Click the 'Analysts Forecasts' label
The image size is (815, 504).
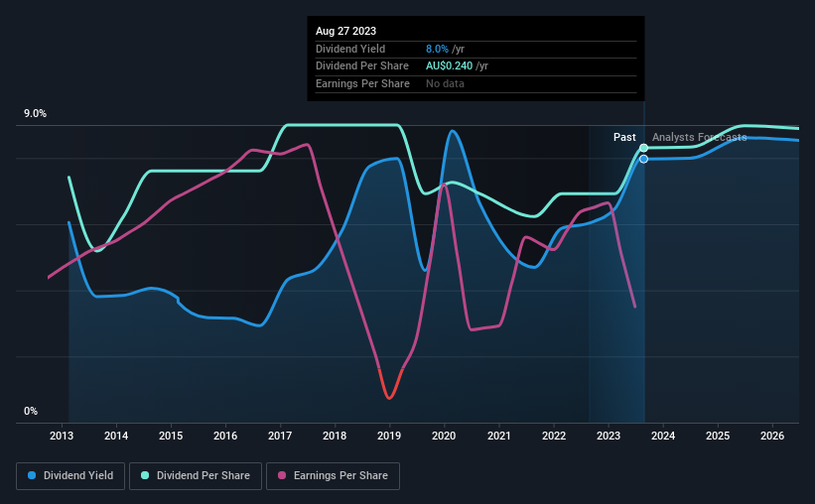(x=699, y=137)
